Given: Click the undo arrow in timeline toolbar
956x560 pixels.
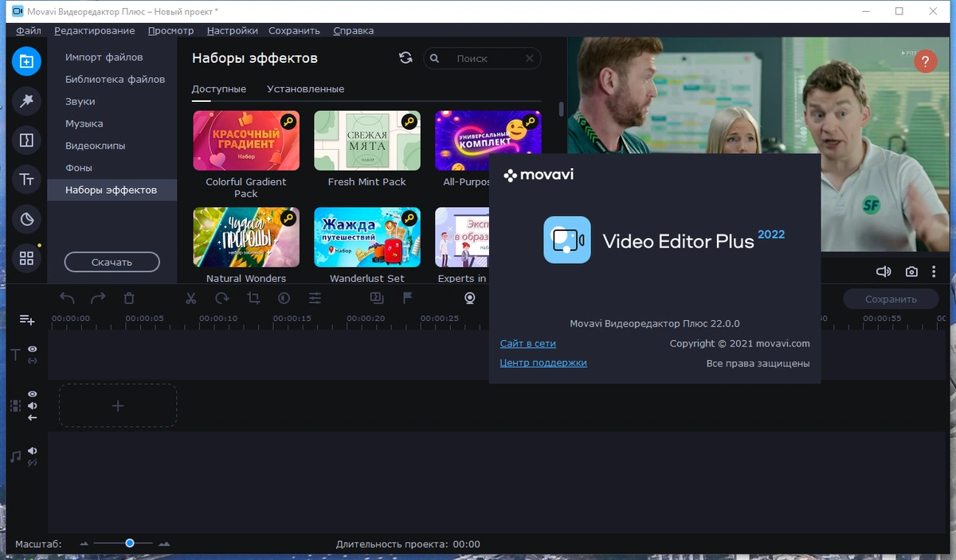Looking at the screenshot, I should [68, 298].
